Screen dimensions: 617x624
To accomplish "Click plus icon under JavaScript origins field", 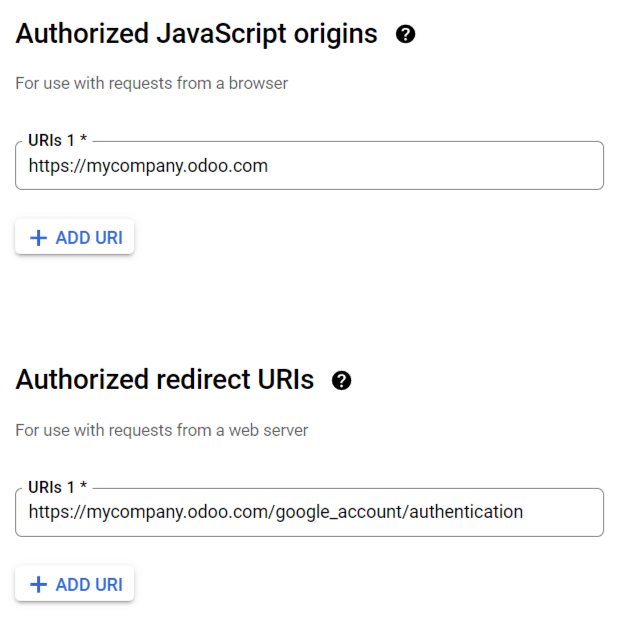I will 39,238.
